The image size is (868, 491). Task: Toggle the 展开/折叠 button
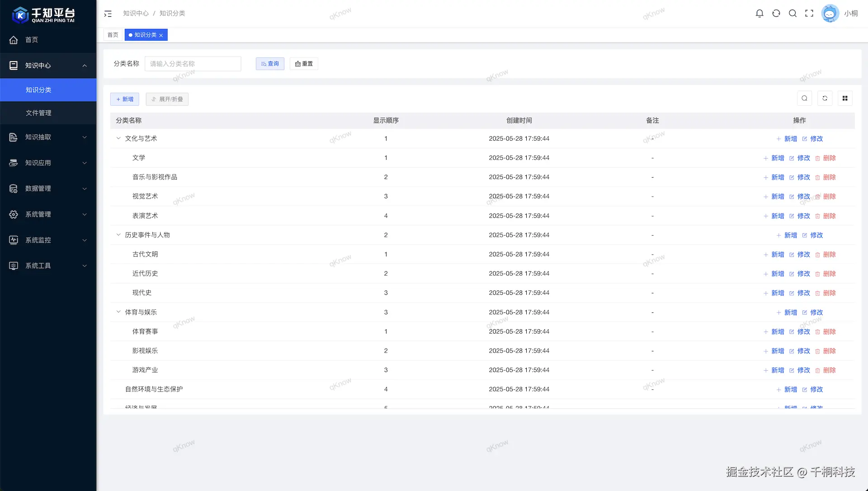(x=167, y=99)
